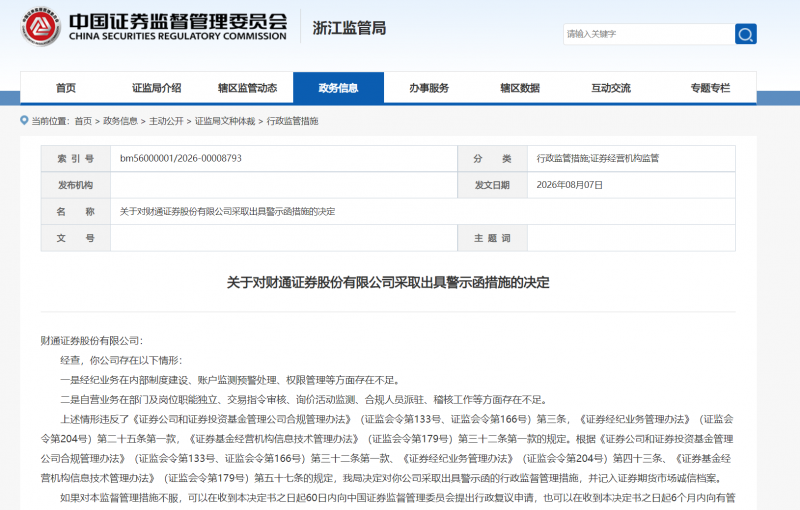Open the 辖区监管动态 navigation tab
The height and width of the screenshot is (510, 800).
click(247, 88)
